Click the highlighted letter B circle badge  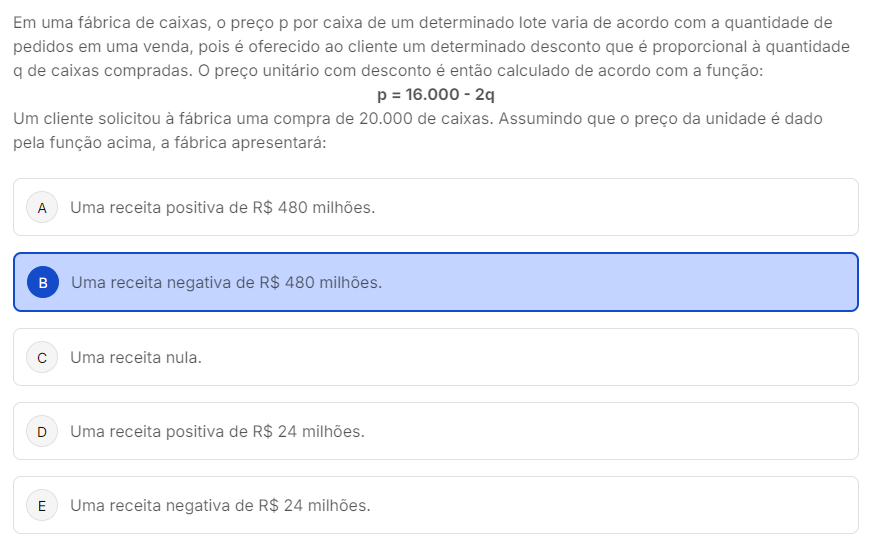point(43,283)
